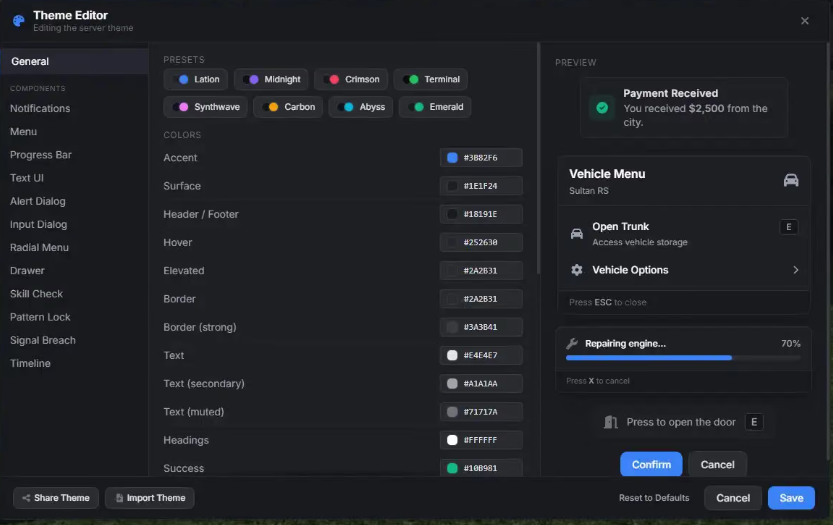Open the Input Dialog component settings
The height and width of the screenshot is (525, 833).
coord(38,224)
